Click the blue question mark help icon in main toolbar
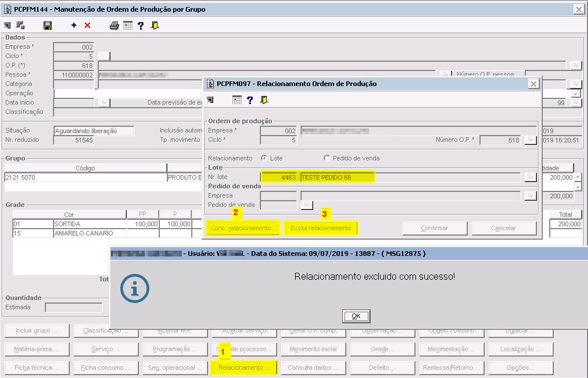 pos(141,26)
